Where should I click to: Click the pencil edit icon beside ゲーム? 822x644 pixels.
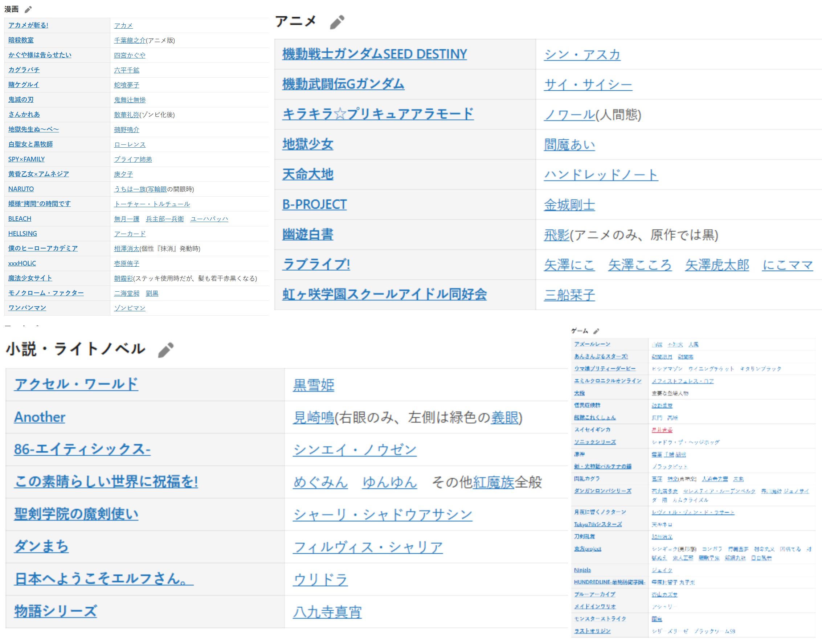pyautogui.click(x=596, y=331)
